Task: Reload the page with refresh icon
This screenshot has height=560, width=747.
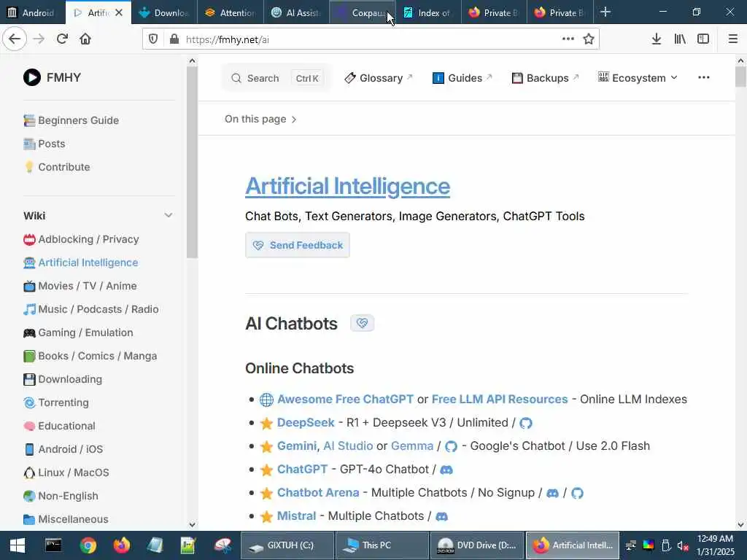Action: click(62, 39)
